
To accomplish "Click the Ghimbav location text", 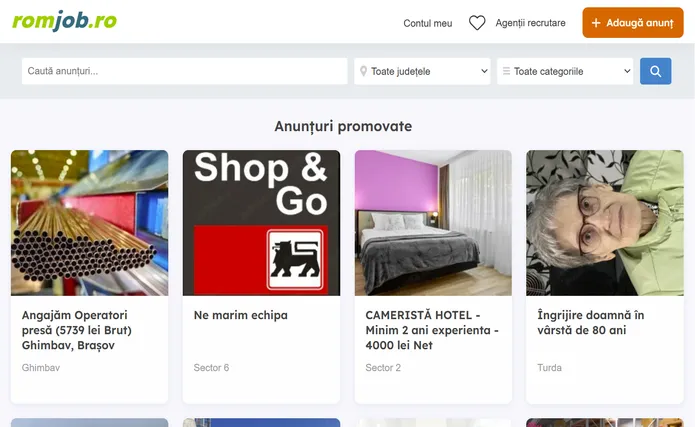I will (41, 368).
